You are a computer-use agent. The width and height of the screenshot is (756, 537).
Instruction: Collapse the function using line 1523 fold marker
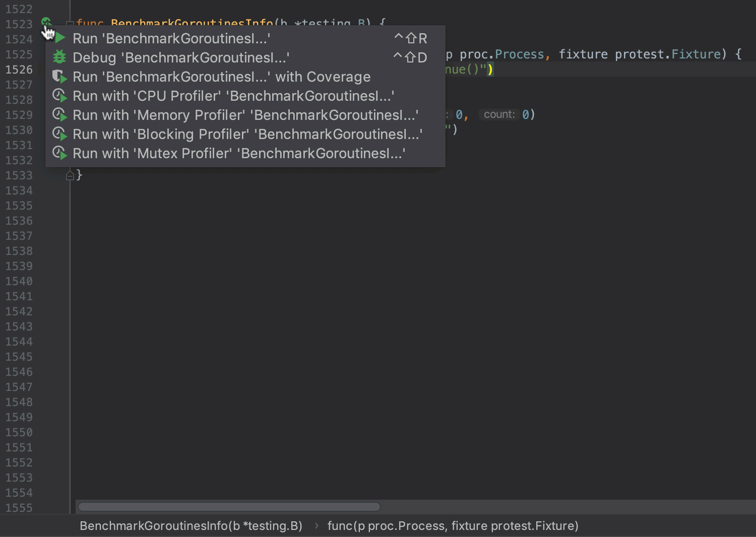(70, 24)
